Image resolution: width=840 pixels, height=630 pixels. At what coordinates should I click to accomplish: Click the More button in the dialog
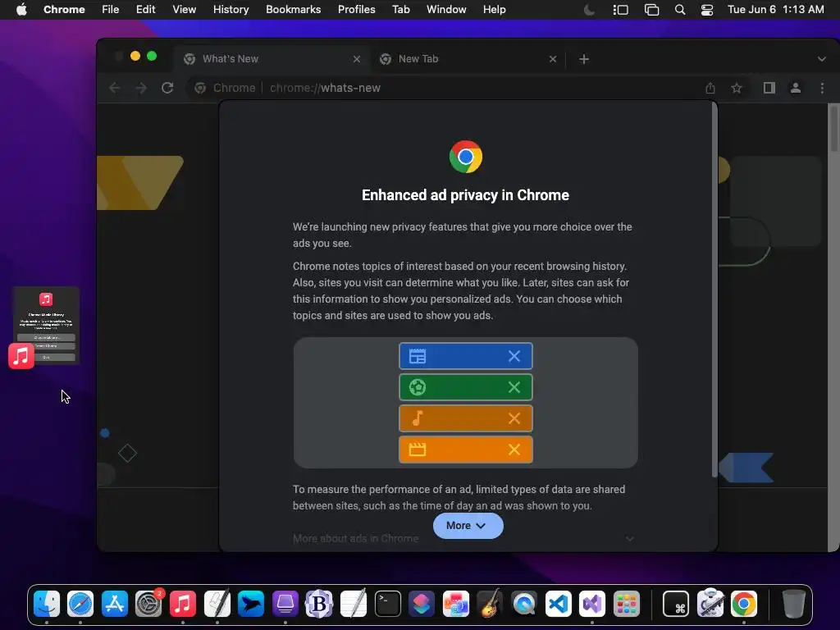468,526
